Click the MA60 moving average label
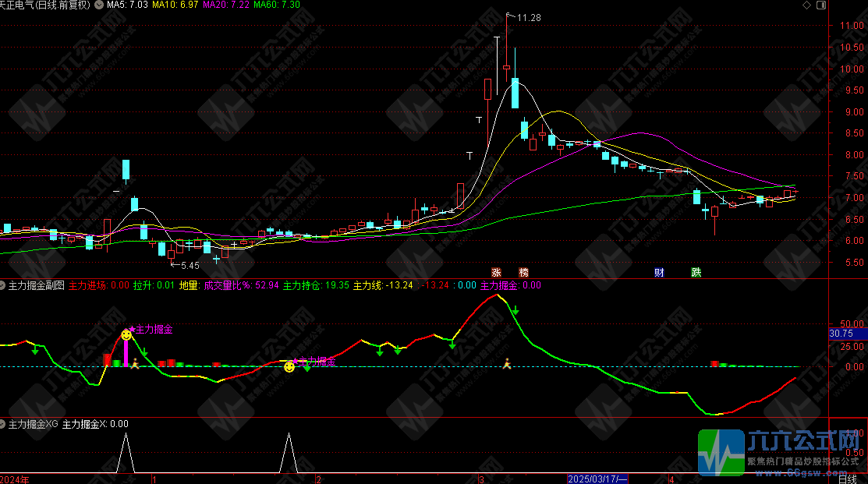868x484 pixels. click(x=278, y=5)
